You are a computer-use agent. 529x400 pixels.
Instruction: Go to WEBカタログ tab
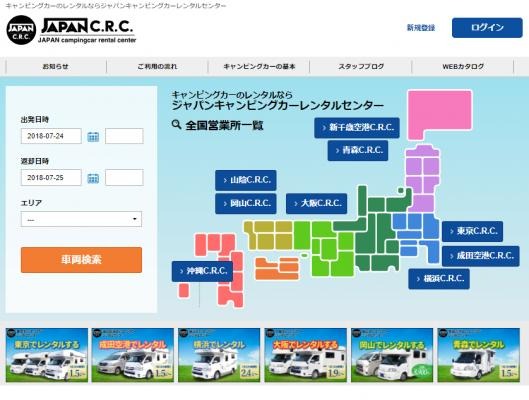pyautogui.click(x=463, y=66)
